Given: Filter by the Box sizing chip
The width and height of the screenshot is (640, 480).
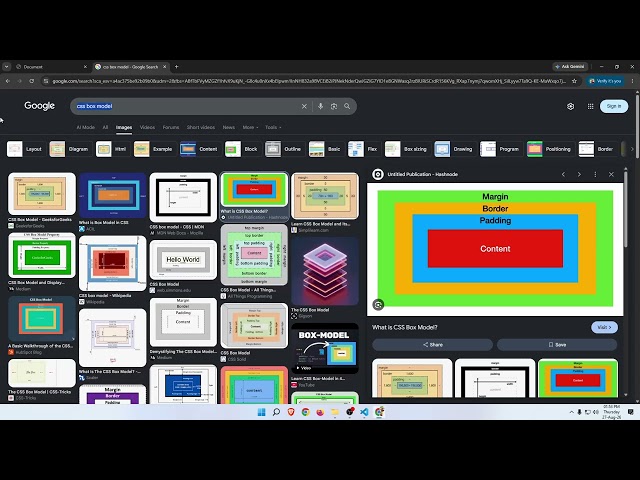Looking at the screenshot, I should [406, 149].
